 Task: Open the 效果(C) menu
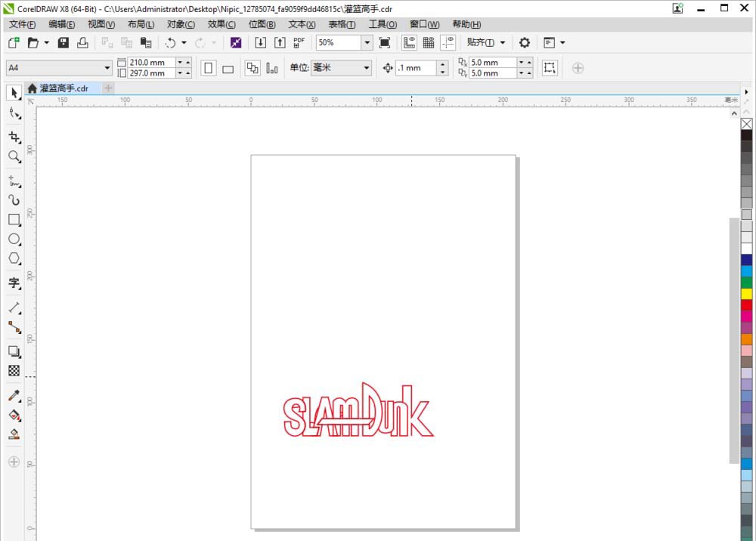click(x=222, y=24)
